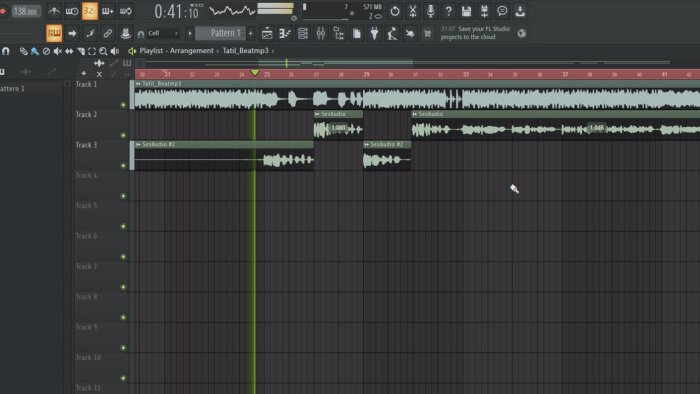Viewport: 700px width, 394px height.
Task: Toggle playlist snap magnet icon
Action: (x=5, y=51)
